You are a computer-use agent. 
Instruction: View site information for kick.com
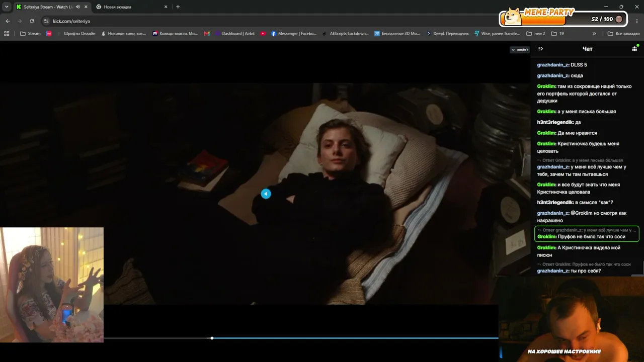[46, 21]
